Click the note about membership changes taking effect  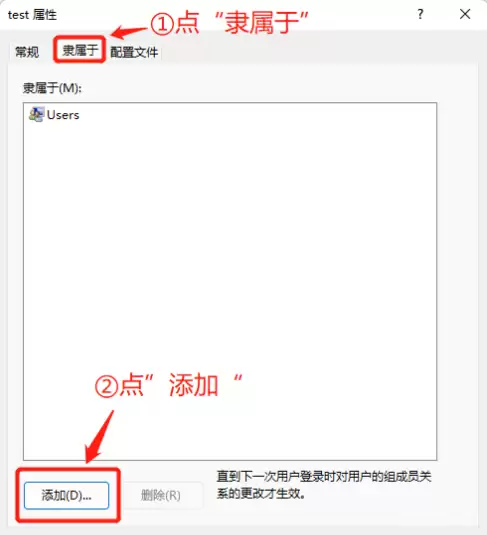(324, 485)
